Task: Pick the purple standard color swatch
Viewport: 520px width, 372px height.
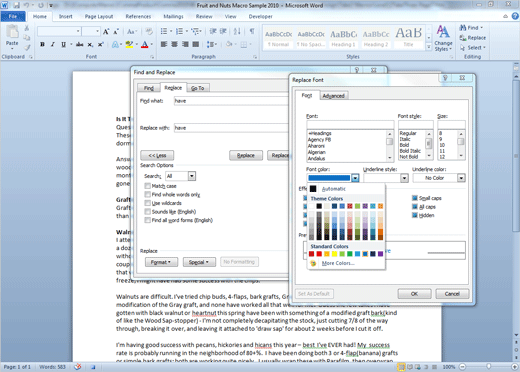Action: coord(380,254)
